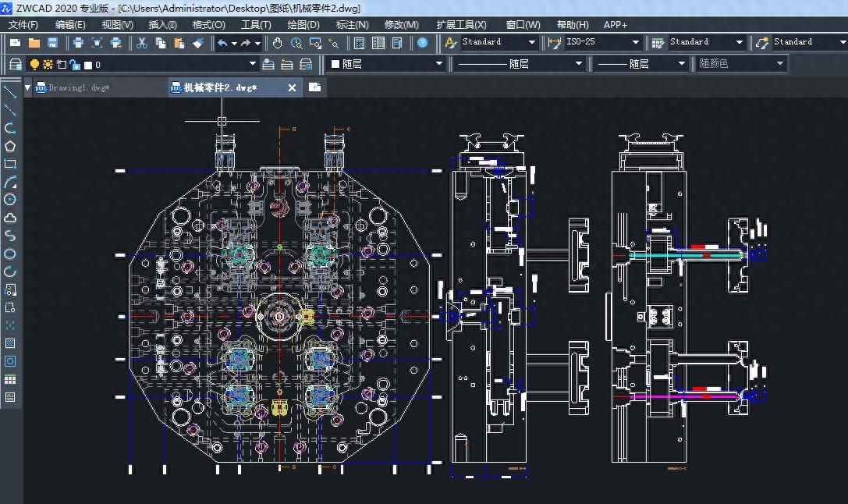Click the Save floppy disk icon
848x504 pixels.
coord(53,43)
